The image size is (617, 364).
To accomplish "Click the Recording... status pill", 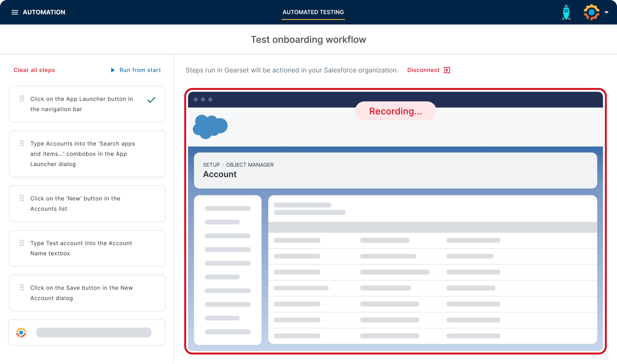I will [x=395, y=111].
